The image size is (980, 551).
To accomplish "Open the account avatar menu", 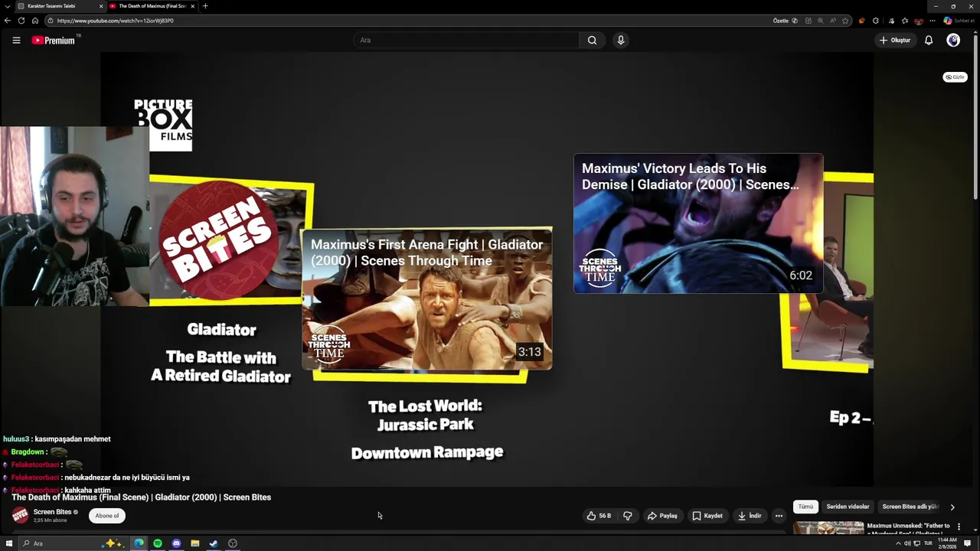I will 953,40.
